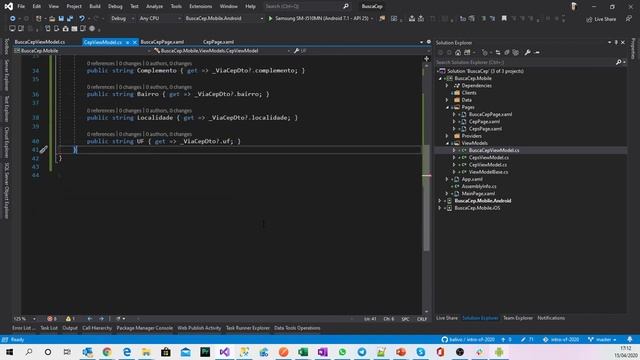Click the Quick Launch search magnifier icon
The height and width of the screenshot is (360, 640).
tap(346, 6)
